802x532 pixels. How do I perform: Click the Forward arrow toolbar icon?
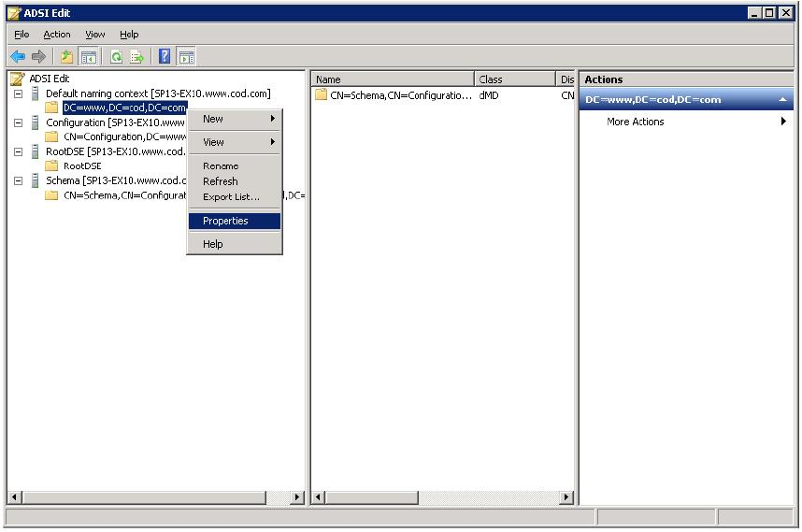(38, 56)
